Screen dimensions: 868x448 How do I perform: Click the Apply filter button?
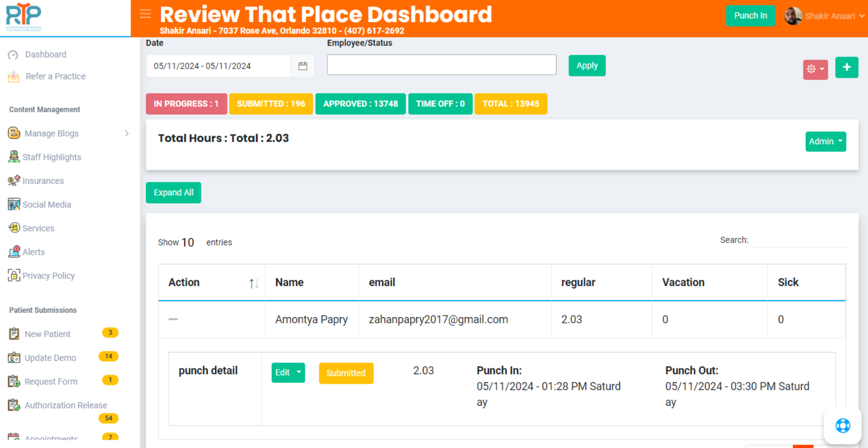(x=587, y=66)
